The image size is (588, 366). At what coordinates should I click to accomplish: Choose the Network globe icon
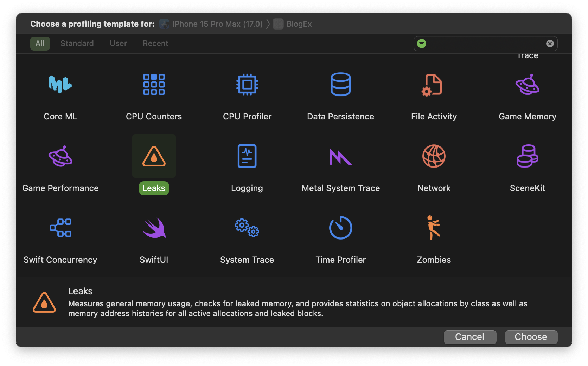tap(434, 156)
